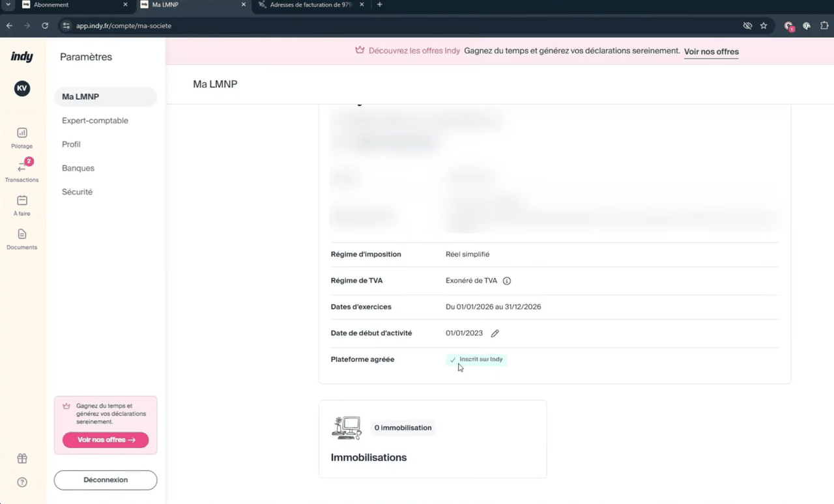834x504 pixels.
Task: Reload the page in browser
Action: [x=45, y=25]
